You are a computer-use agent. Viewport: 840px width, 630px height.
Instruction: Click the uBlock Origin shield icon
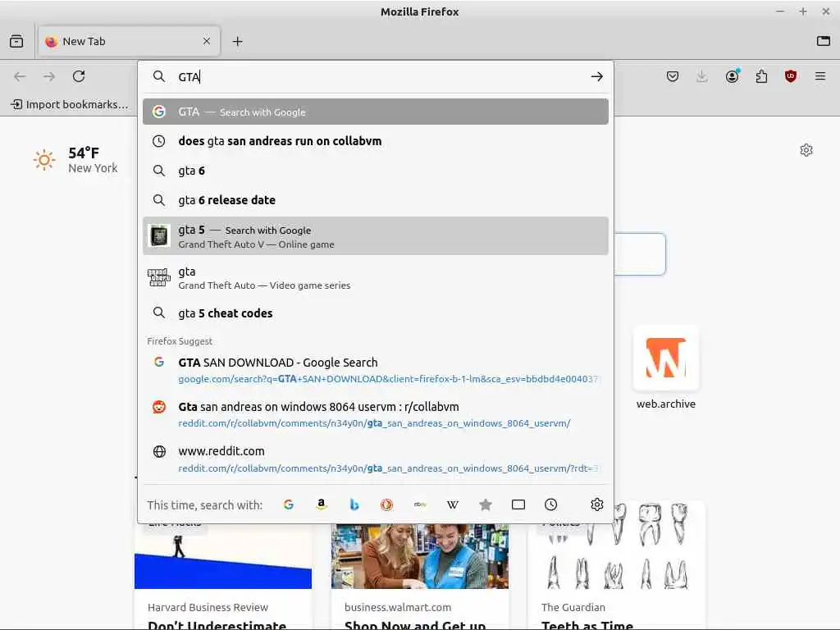click(791, 76)
